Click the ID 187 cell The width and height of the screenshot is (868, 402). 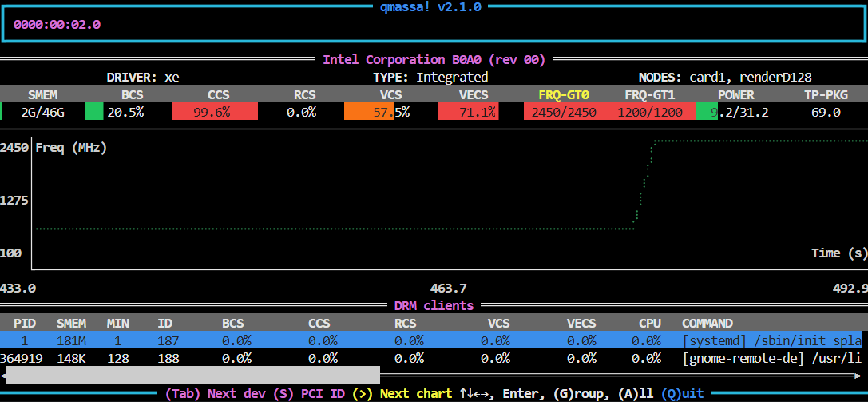coord(168,341)
